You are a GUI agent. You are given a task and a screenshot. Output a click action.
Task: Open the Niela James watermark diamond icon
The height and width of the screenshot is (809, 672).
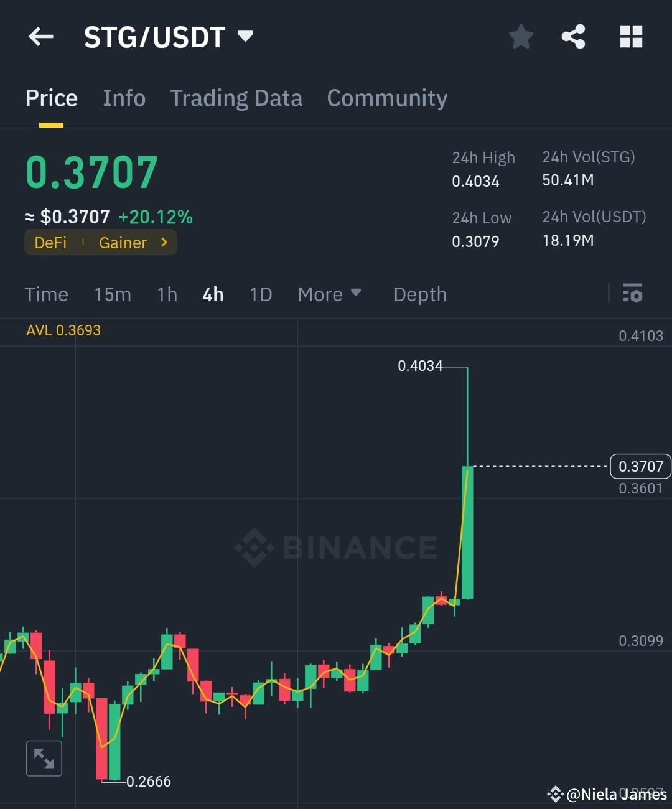pyautogui.click(x=555, y=793)
